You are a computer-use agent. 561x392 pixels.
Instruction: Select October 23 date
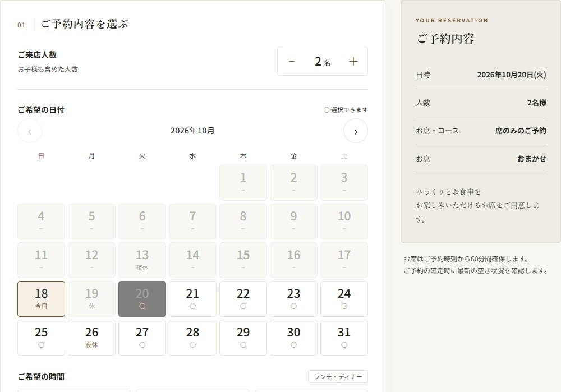(x=293, y=299)
